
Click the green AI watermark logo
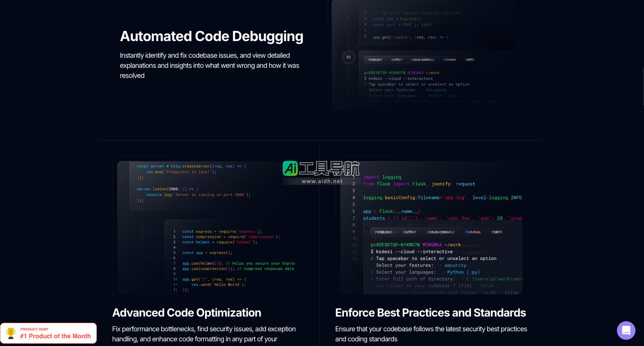[x=290, y=169]
